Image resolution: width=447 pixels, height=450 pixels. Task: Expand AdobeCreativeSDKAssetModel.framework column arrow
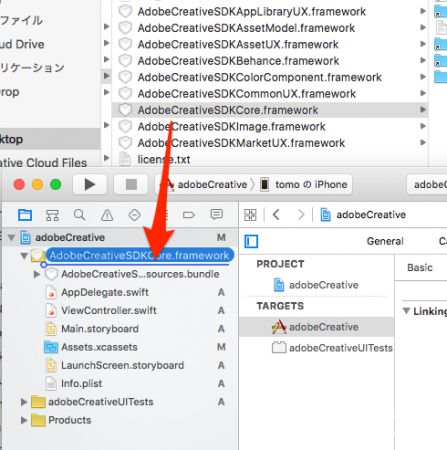point(423,27)
